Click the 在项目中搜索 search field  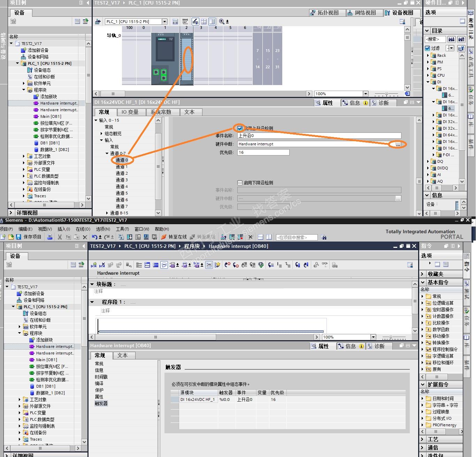click(x=297, y=237)
